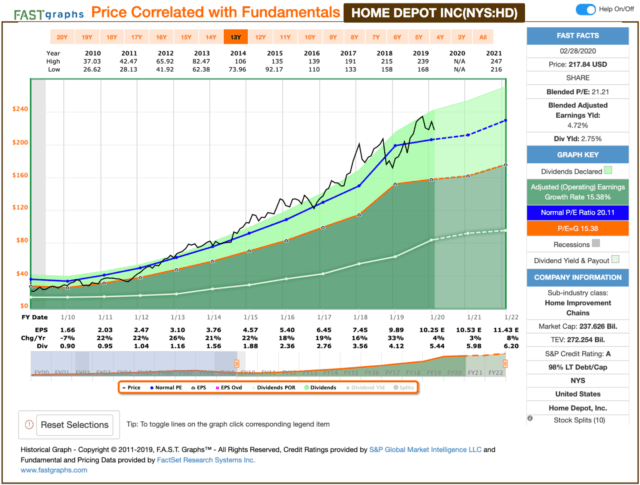Click the 10.25 E EPS estimate

[432, 330]
